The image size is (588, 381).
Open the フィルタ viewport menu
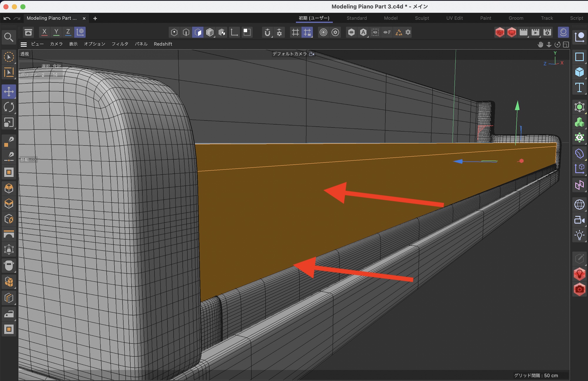coord(120,44)
